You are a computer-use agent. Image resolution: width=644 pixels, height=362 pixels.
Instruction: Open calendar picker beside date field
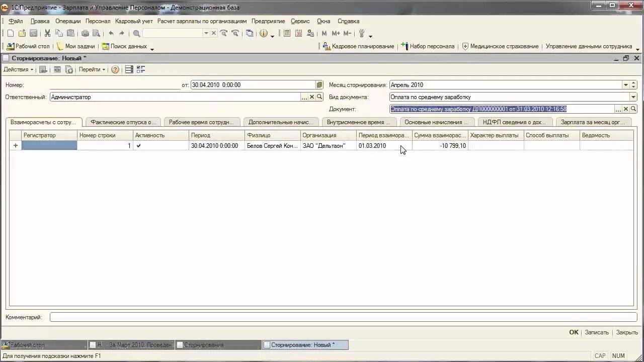point(319,85)
